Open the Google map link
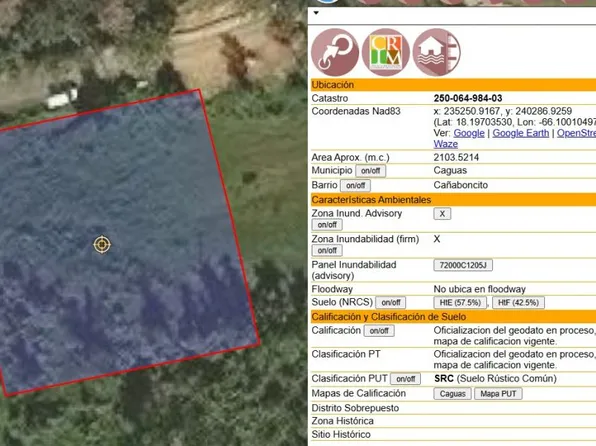 (x=469, y=133)
